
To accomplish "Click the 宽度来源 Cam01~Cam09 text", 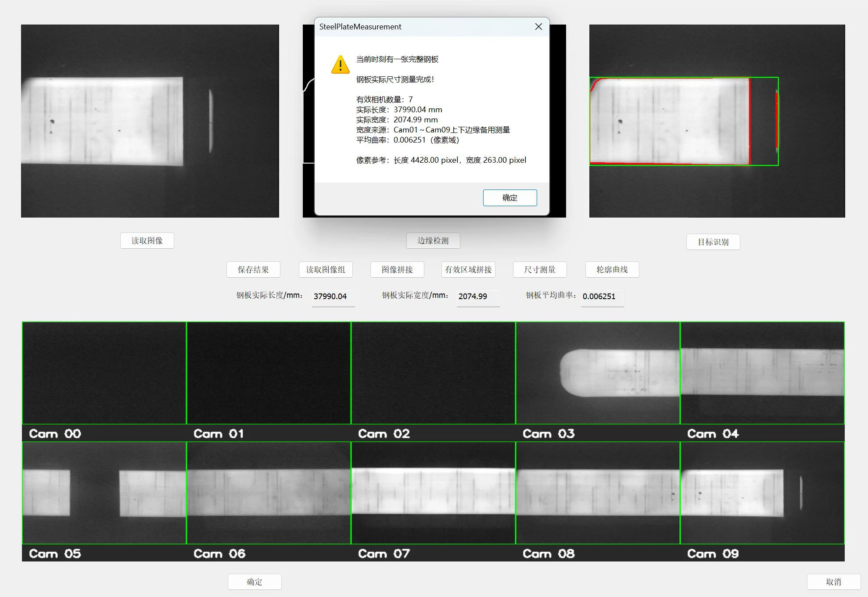I will click(x=433, y=130).
